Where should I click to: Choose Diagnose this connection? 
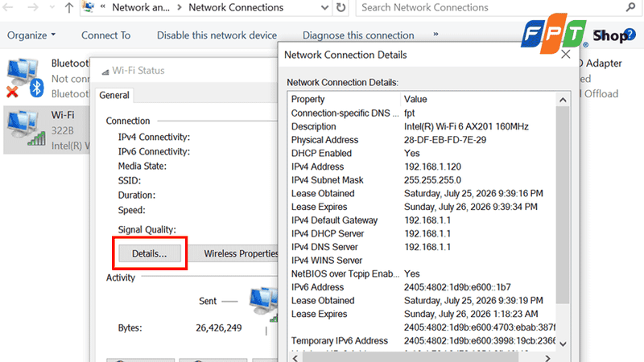pos(358,35)
